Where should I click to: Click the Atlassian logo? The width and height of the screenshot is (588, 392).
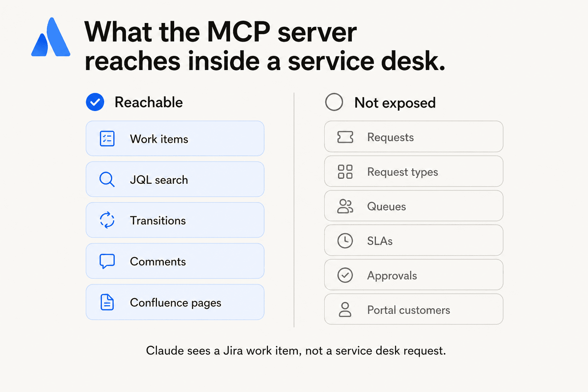coord(51,37)
